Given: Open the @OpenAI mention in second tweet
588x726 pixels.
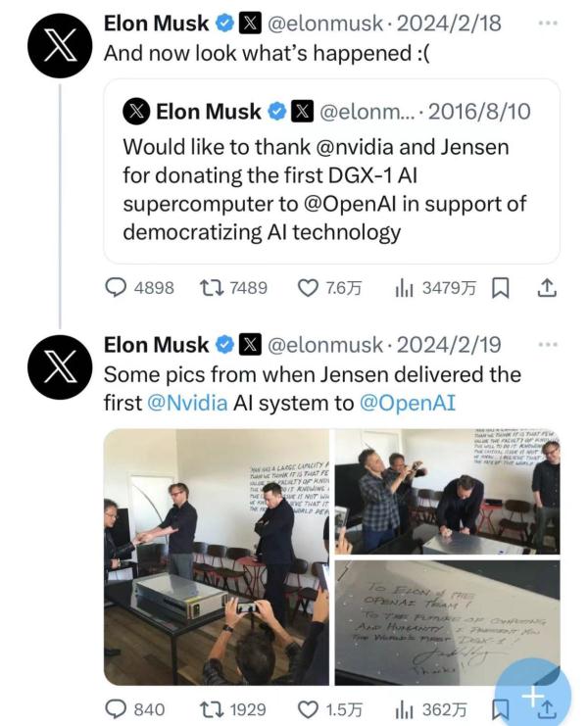Looking at the screenshot, I should tap(408, 403).
